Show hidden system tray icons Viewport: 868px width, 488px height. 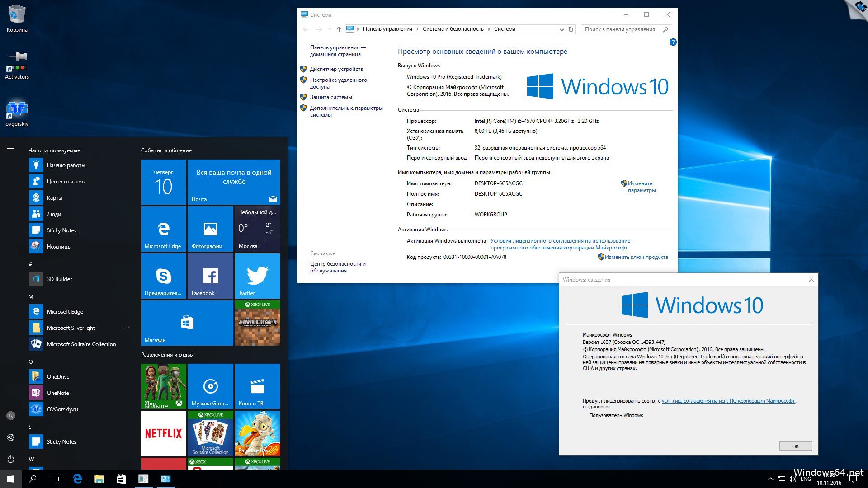click(x=770, y=479)
